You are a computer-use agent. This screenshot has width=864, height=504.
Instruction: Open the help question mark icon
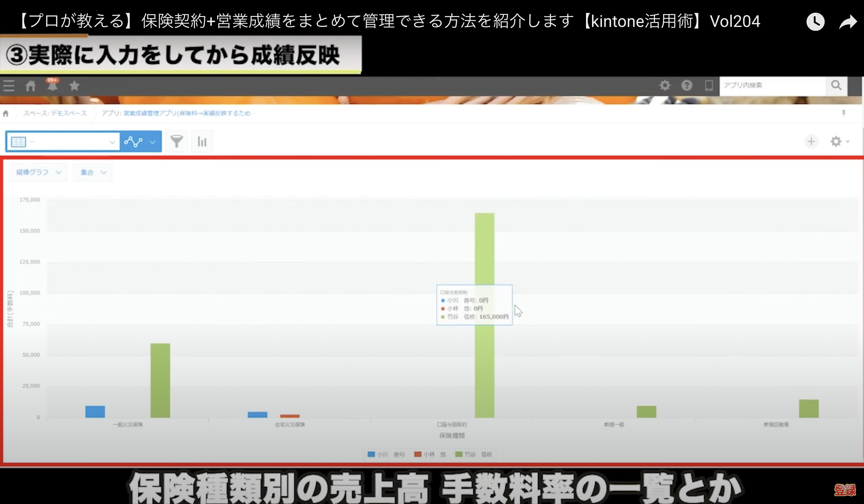tap(686, 85)
